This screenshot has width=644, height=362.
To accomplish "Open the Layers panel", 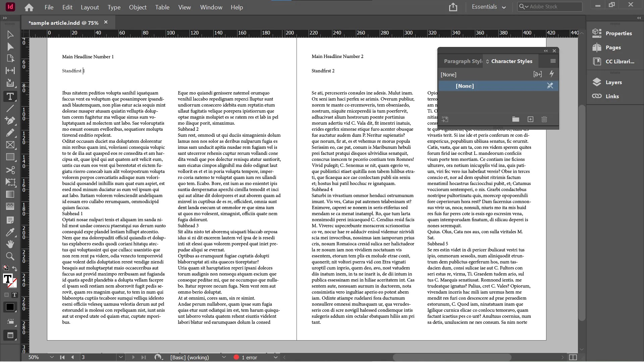I will [613, 82].
